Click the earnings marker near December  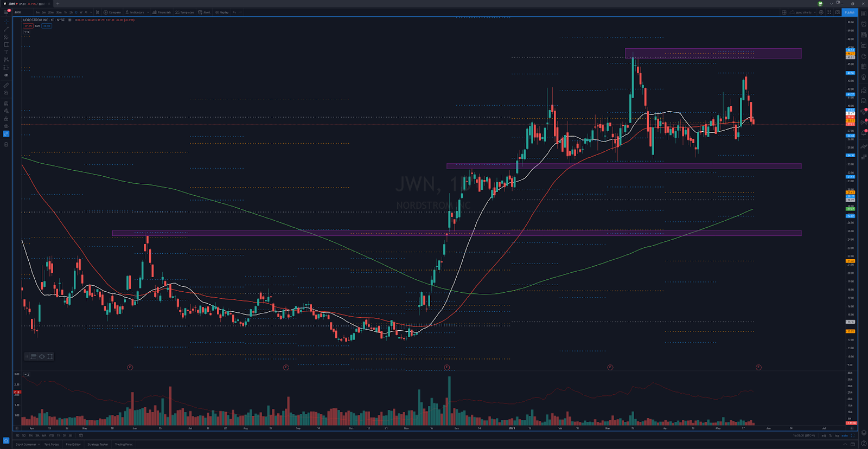coord(447,367)
